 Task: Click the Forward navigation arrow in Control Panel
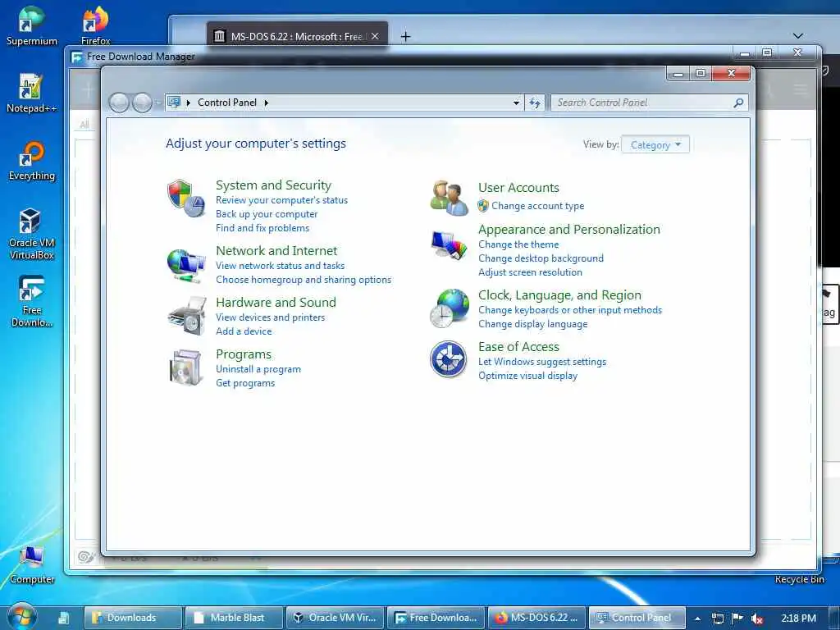[x=142, y=103]
